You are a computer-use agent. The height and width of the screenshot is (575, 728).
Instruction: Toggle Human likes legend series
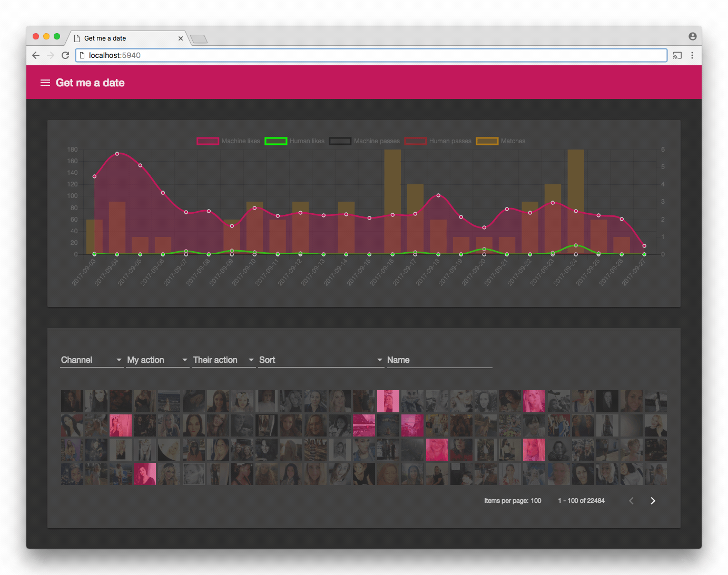294,141
